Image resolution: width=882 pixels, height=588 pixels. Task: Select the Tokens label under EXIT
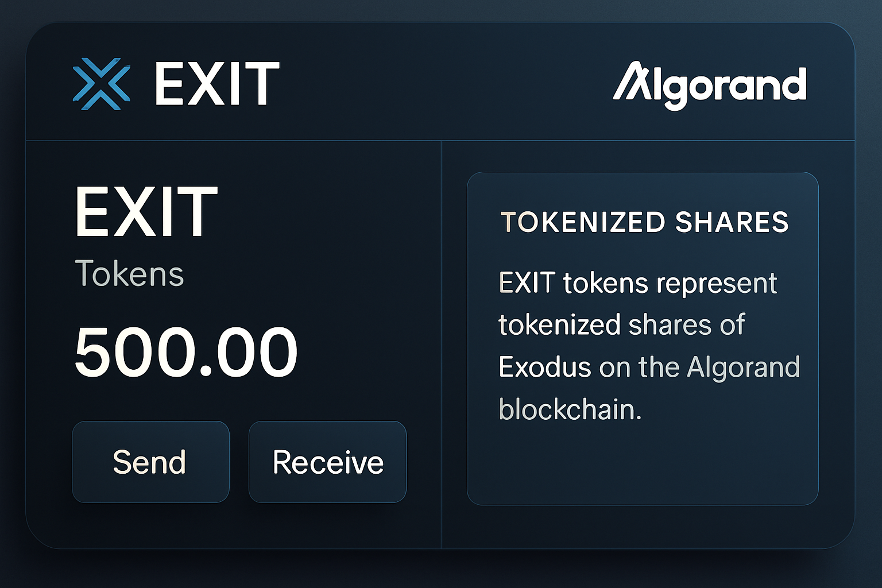[x=129, y=274]
